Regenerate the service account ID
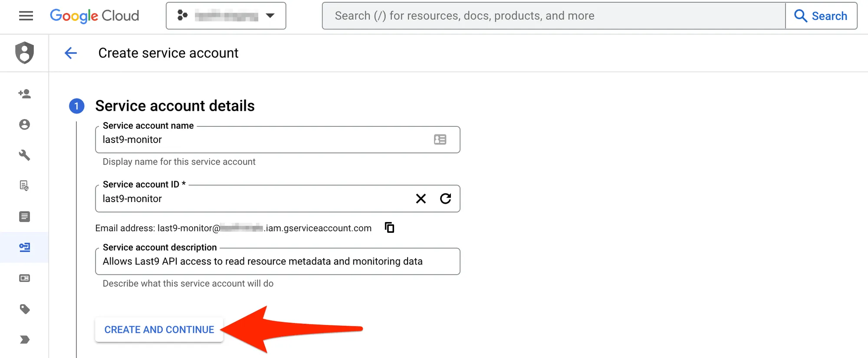This screenshot has height=358, width=868. [x=445, y=199]
